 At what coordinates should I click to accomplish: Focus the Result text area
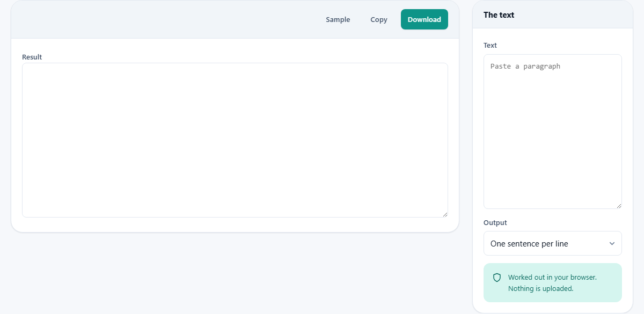pyautogui.click(x=235, y=140)
